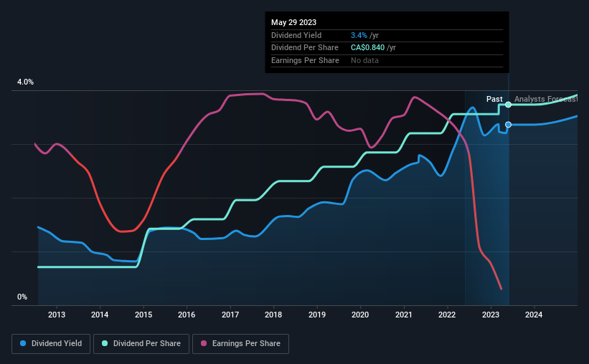Click the 2024 x-axis label

[534, 315]
